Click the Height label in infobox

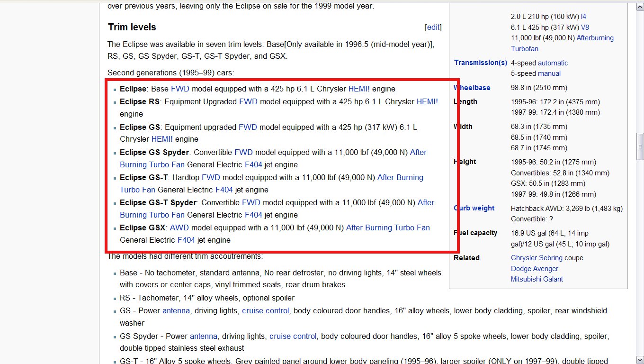(x=465, y=162)
